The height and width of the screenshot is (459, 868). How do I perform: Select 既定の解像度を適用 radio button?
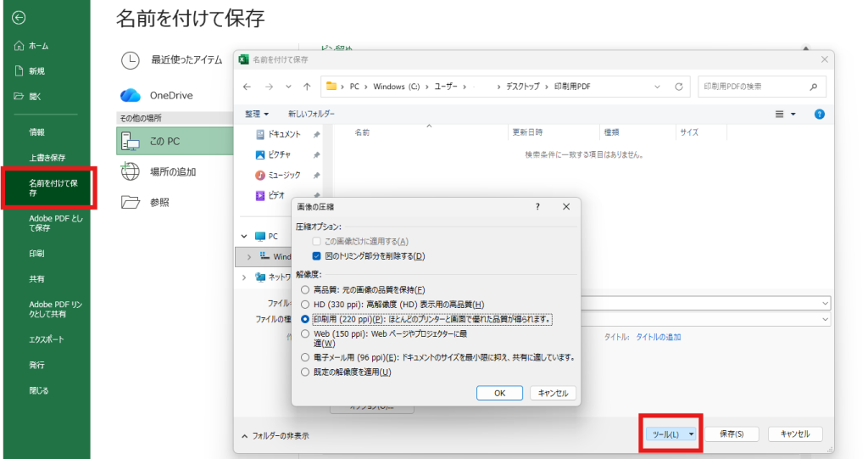[305, 372]
